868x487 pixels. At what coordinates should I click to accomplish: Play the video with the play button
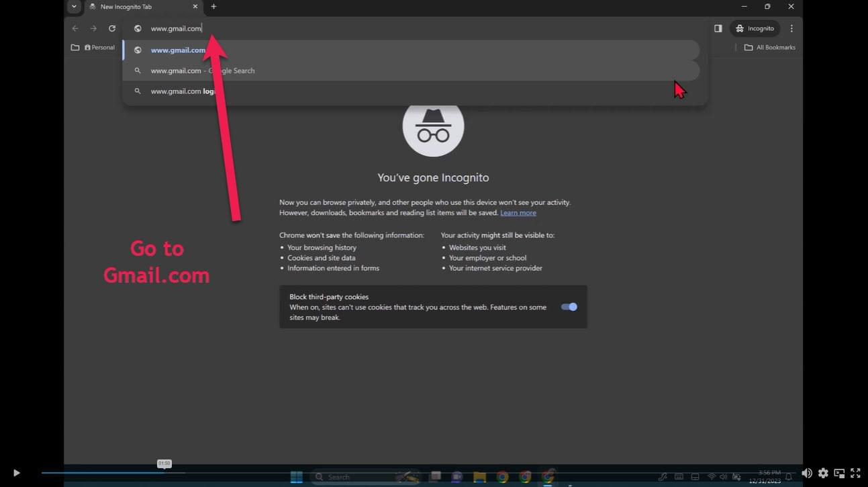click(x=17, y=473)
